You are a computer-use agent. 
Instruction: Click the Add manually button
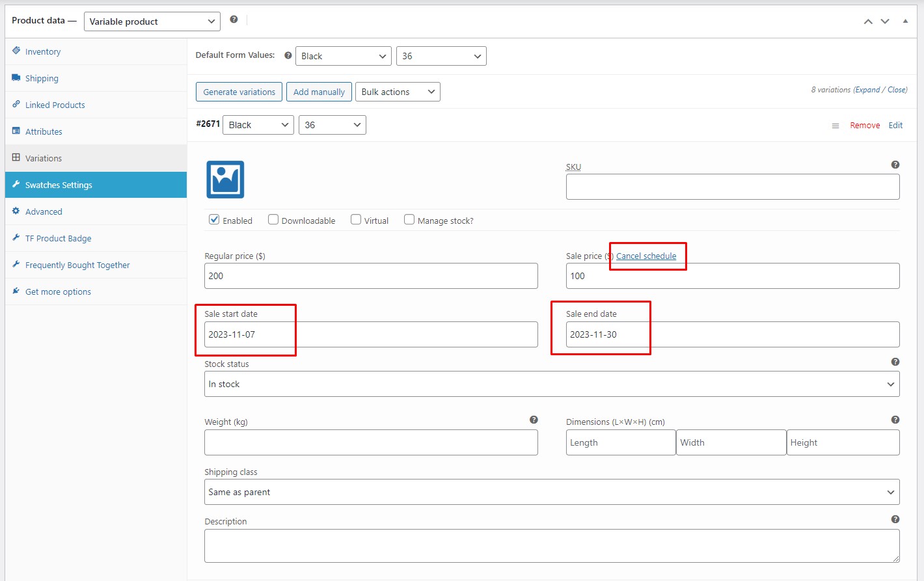[x=319, y=92]
